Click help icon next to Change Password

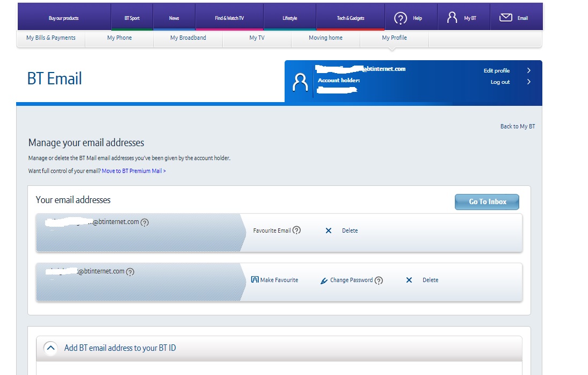click(379, 280)
